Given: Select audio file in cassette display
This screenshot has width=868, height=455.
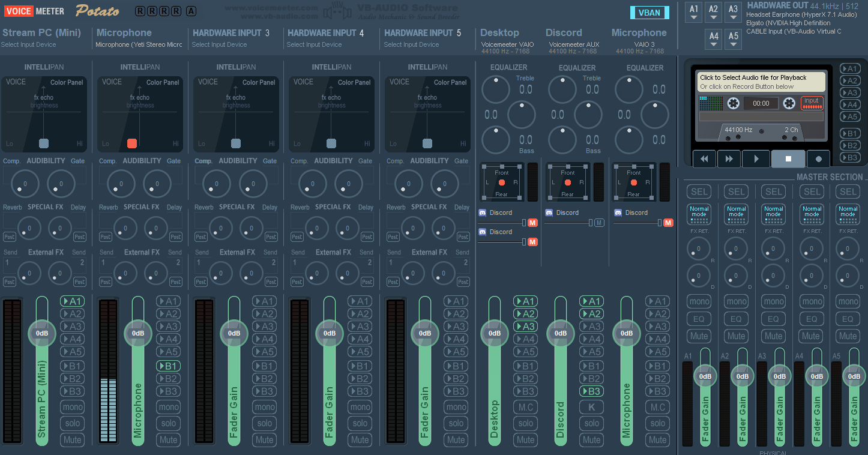Looking at the screenshot, I should coord(761,82).
